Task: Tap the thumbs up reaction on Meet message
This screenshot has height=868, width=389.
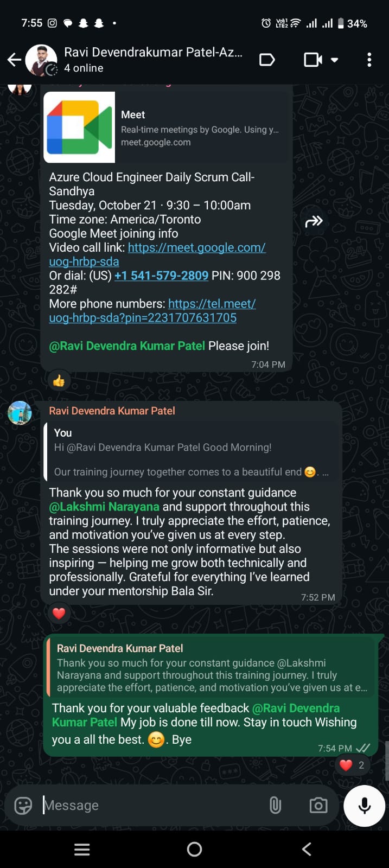Action: (59, 381)
